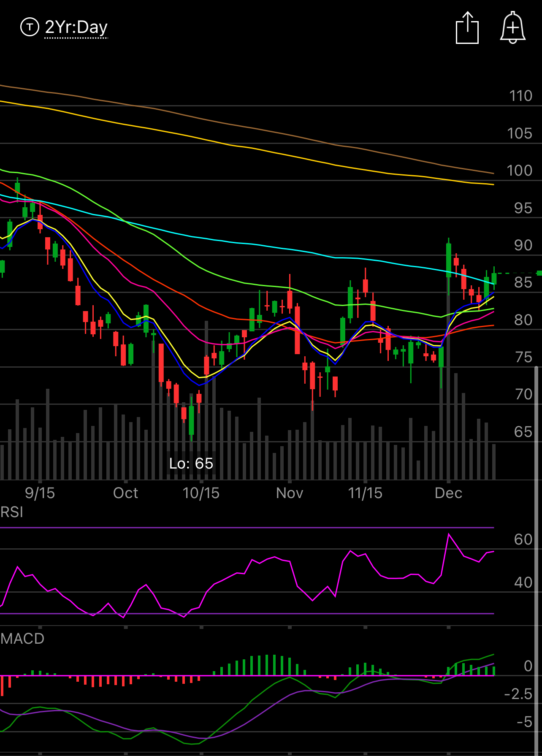The image size is (542, 756).
Task: Tap the 65 price axis label
Action: (523, 432)
